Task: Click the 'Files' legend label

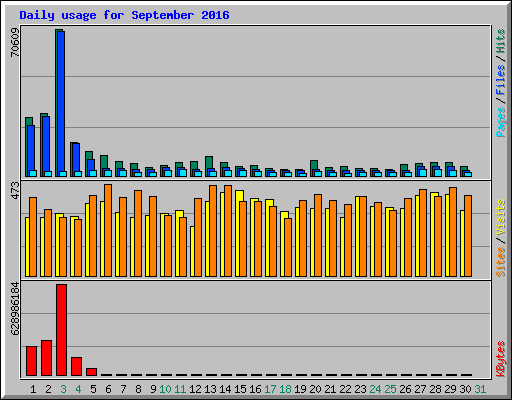Action: (501, 80)
